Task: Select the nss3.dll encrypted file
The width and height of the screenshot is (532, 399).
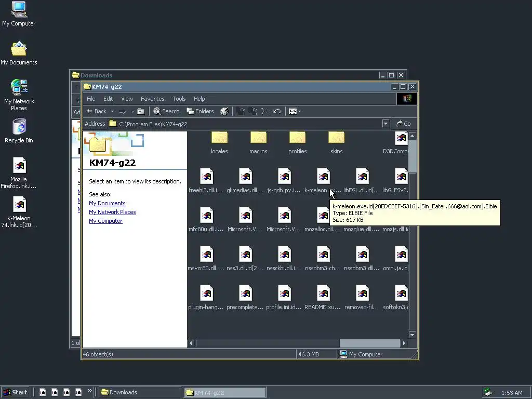Action: click(245, 259)
